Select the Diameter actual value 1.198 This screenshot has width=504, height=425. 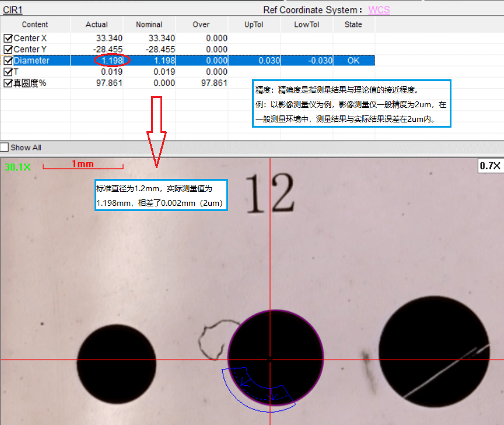[x=111, y=61]
